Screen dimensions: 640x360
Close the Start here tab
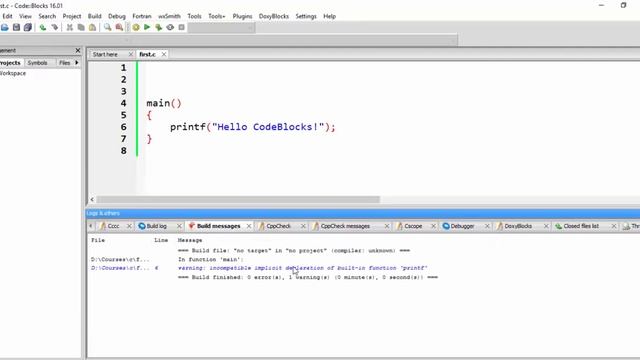(x=131, y=54)
